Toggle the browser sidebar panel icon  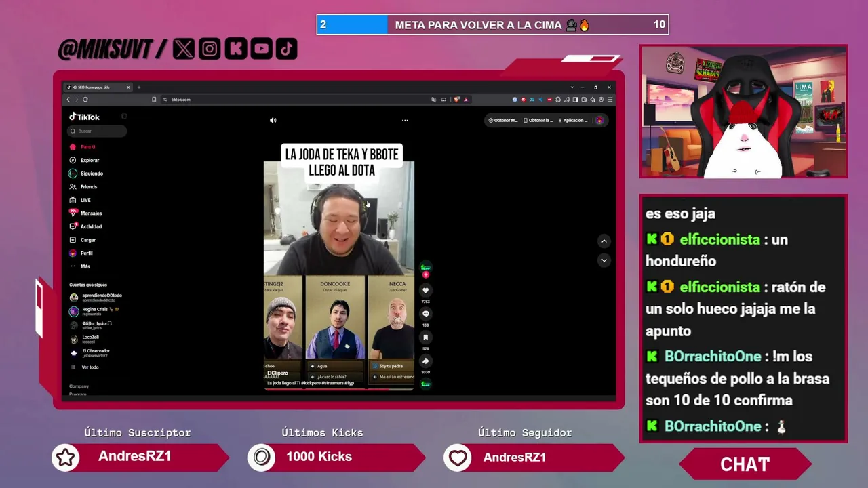575,100
